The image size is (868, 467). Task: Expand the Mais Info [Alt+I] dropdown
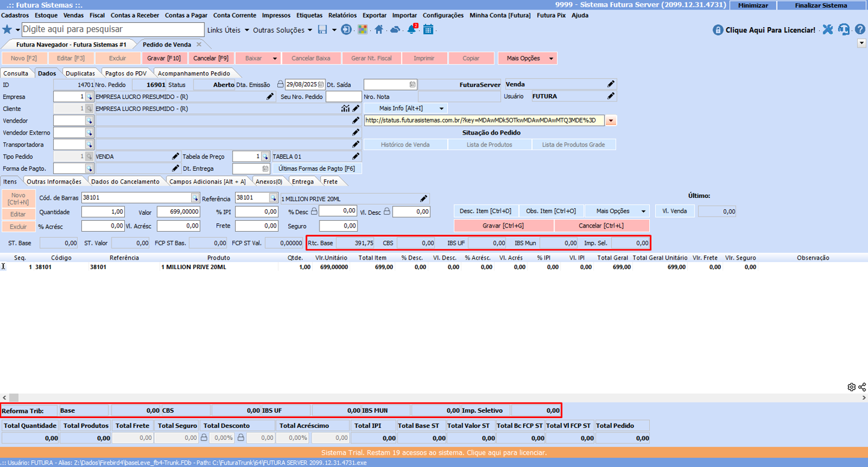point(405,109)
